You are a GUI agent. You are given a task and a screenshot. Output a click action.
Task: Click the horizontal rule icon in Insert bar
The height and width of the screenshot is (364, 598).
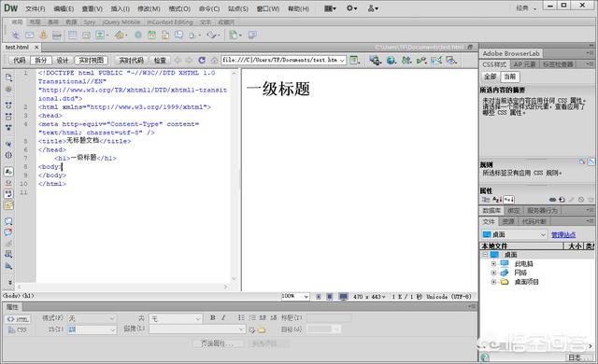(56, 35)
